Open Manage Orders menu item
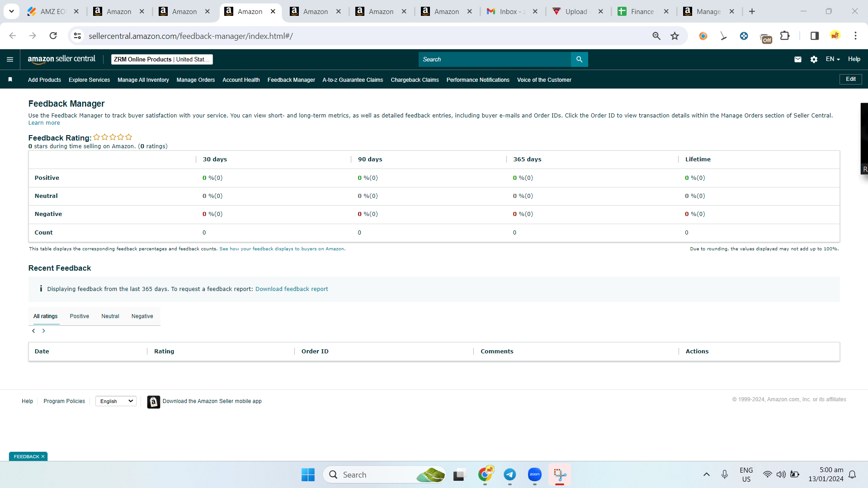 coord(196,80)
